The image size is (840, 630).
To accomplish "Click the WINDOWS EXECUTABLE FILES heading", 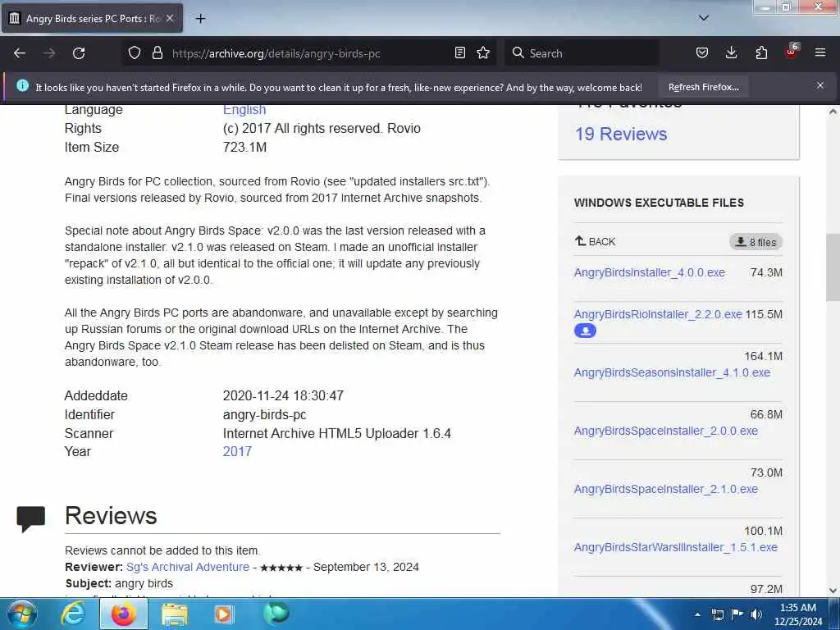I will (x=659, y=203).
